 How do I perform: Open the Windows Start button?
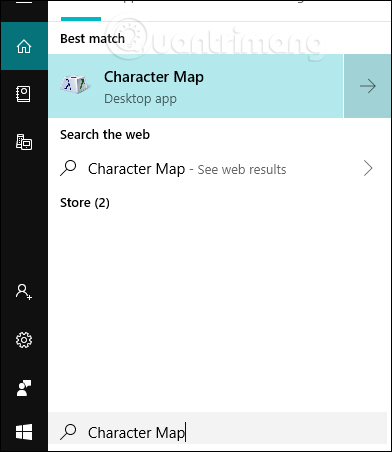[x=24, y=432]
